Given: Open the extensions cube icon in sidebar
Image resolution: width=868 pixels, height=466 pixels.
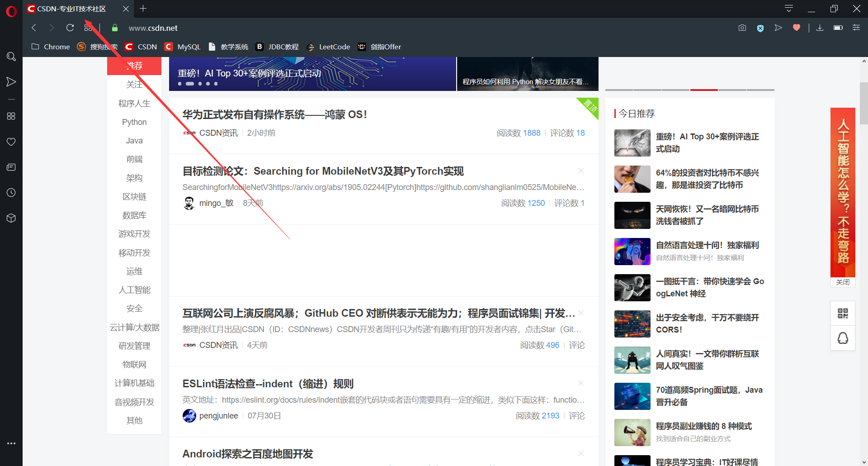Looking at the screenshot, I should 11,218.
